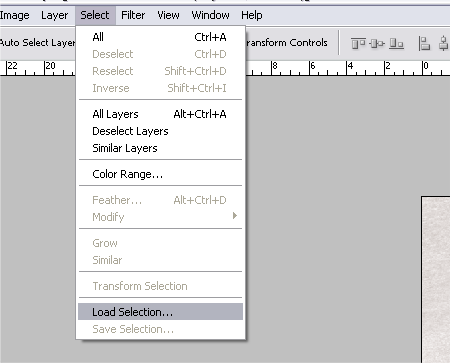Click the Align Vertical Centers icon
Screen dimensions: 450x363
tap(377, 43)
